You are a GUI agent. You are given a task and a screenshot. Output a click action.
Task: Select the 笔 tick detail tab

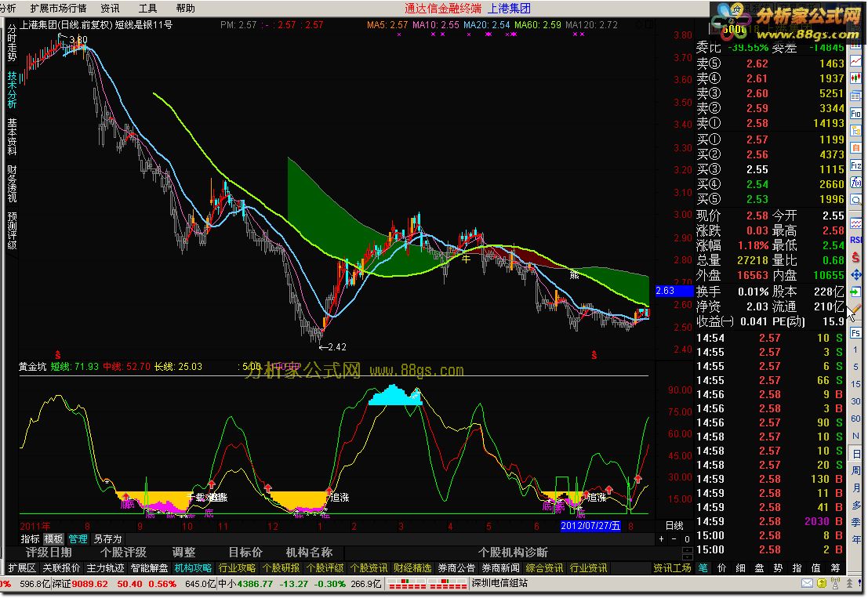(x=703, y=568)
